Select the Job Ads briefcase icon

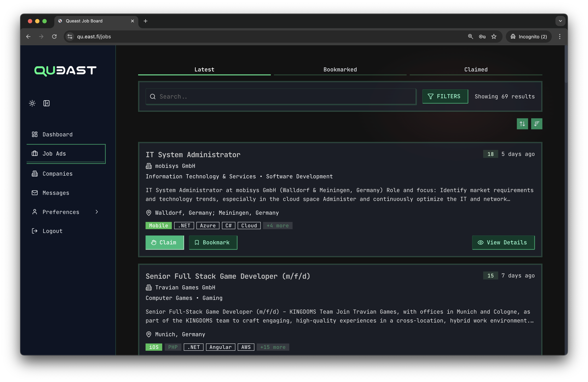coord(35,154)
